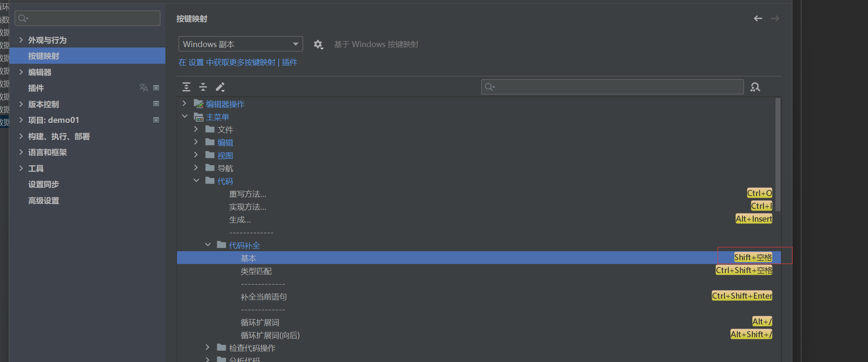Click the 检查代码操作 folder icon
The image size is (868, 362).
pyautogui.click(x=221, y=347)
